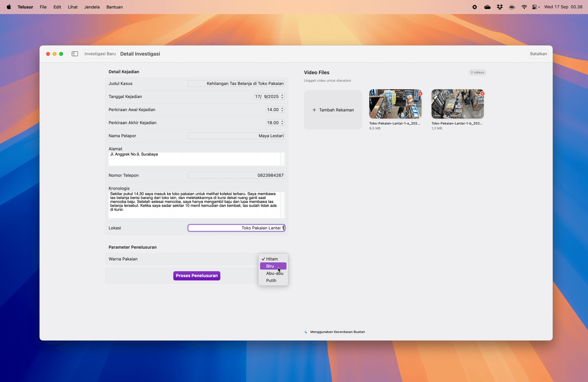Click the Judul Kasus text field

(236, 84)
